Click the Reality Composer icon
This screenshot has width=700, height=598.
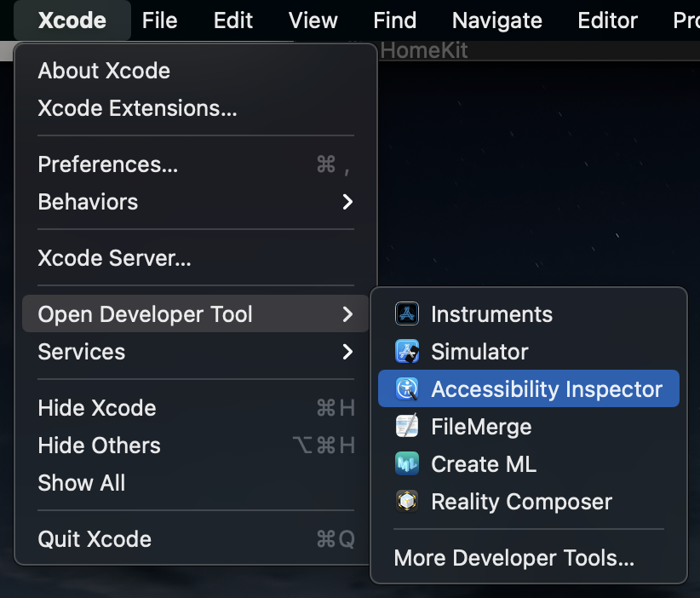point(407,502)
